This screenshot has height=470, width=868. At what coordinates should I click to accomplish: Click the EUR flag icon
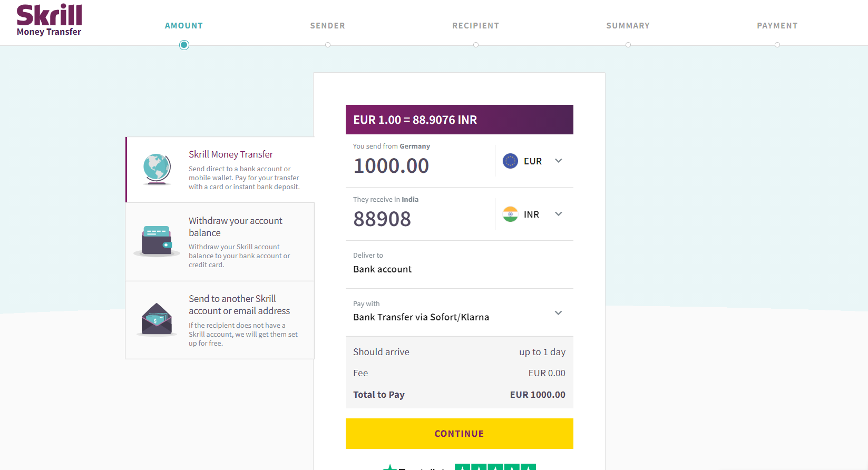click(510, 161)
